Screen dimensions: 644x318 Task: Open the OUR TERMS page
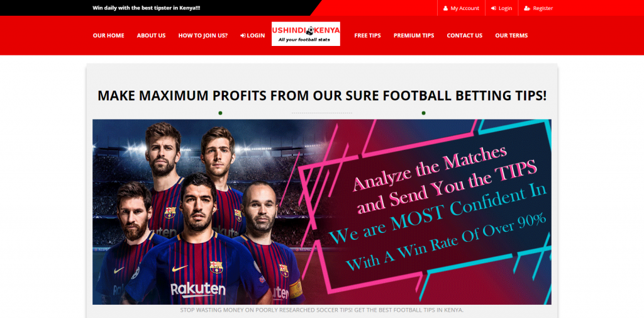point(511,35)
